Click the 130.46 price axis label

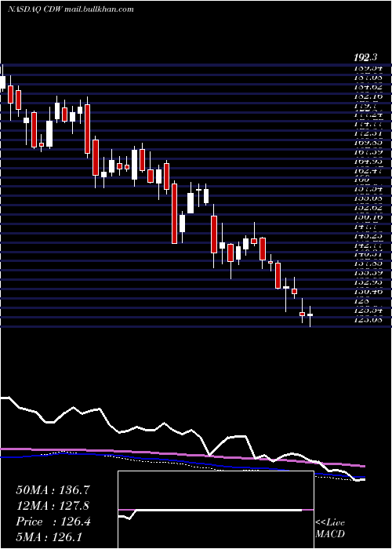point(368,292)
